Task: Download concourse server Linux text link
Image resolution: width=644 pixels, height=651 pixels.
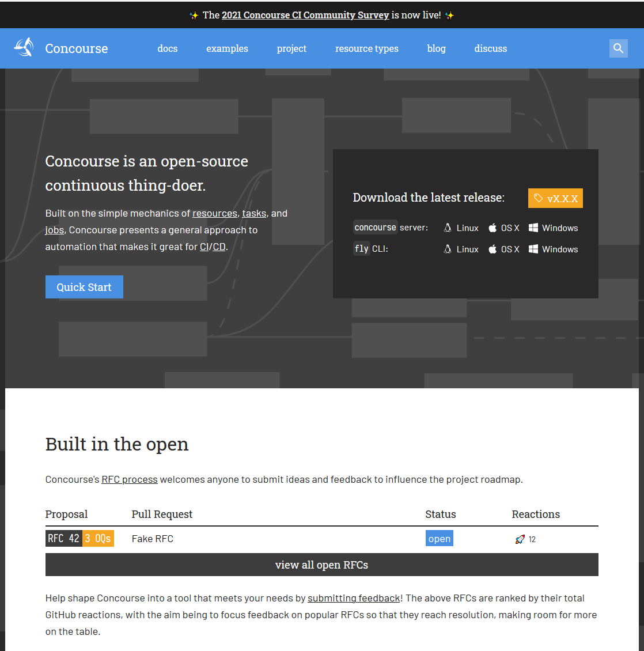Action: click(x=468, y=228)
